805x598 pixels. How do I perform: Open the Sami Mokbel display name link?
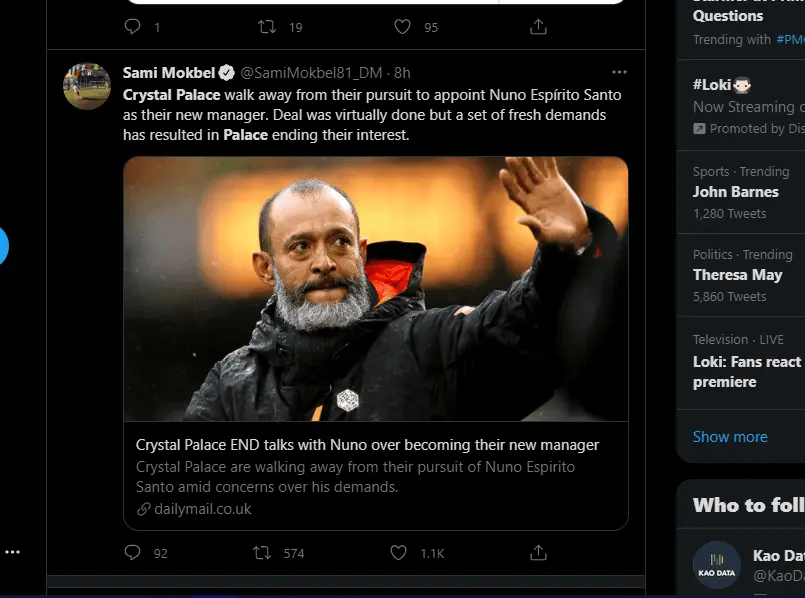(169, 73)
